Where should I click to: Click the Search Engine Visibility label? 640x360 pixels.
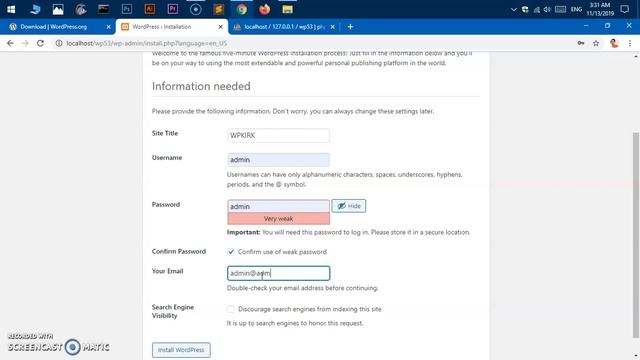[x=173, y=311]
